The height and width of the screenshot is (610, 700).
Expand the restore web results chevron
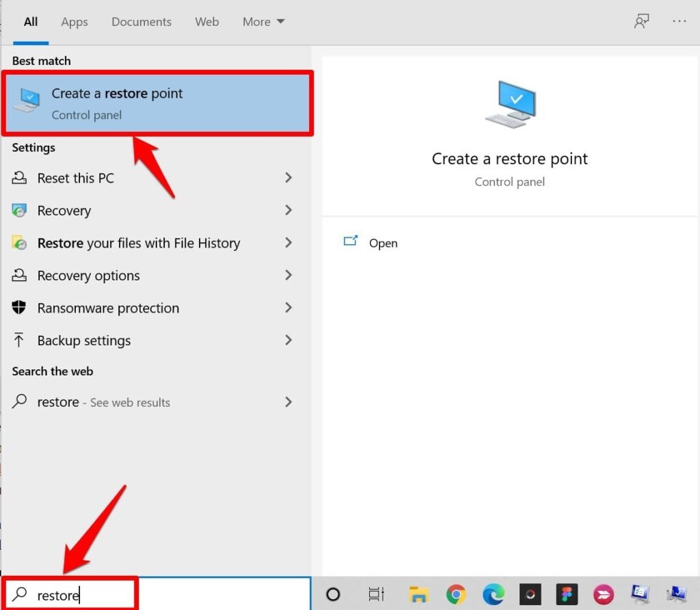(x=288, y=402)
